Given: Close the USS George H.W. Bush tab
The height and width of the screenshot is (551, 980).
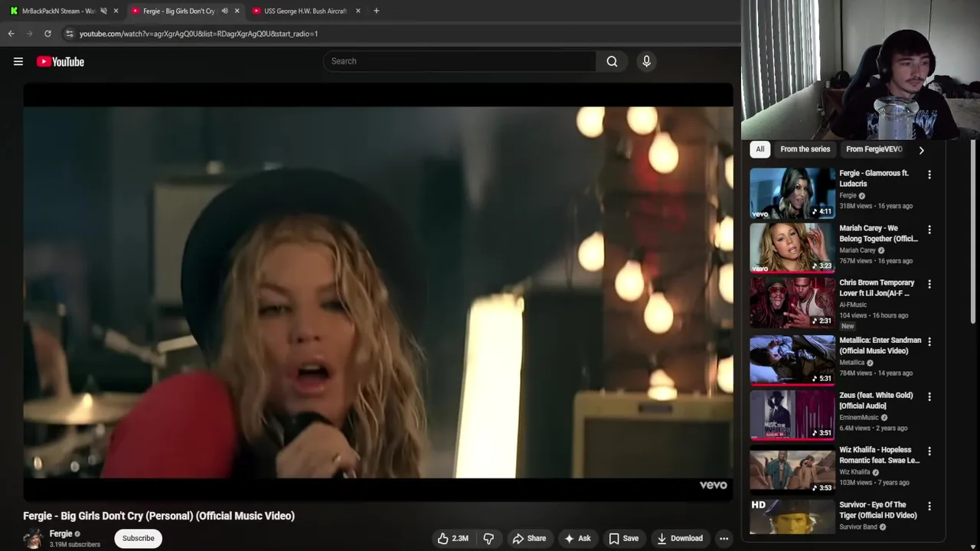Looking at the screenshot, I should coord(358,11).
